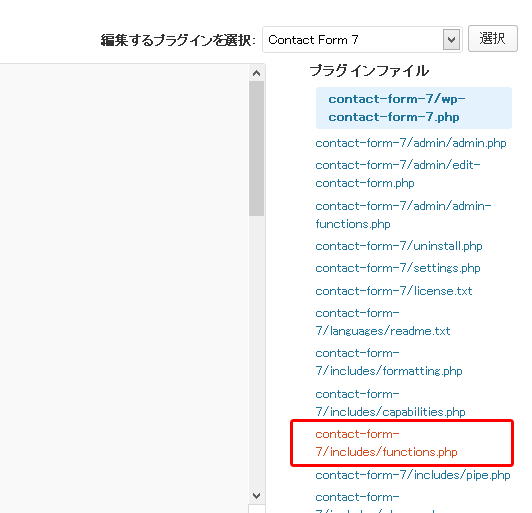Open includes/capabilities.php file
This screenshot has width=532, height=513.
tap(390, 403)
